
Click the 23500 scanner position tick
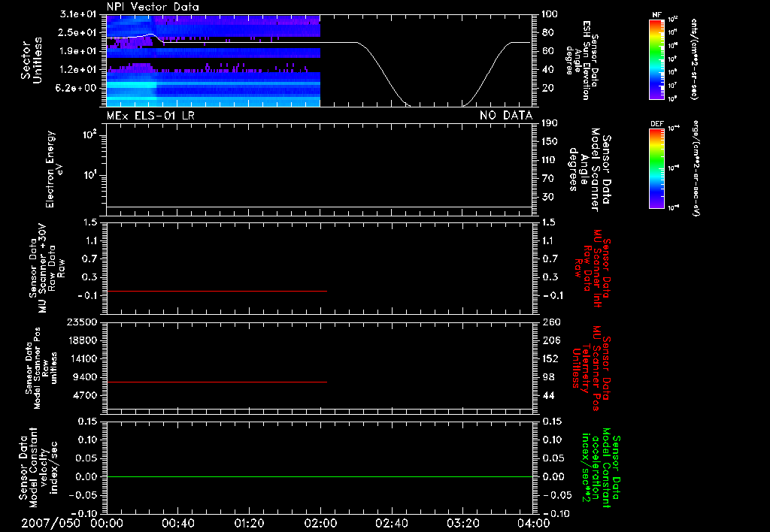pos(81,322)
